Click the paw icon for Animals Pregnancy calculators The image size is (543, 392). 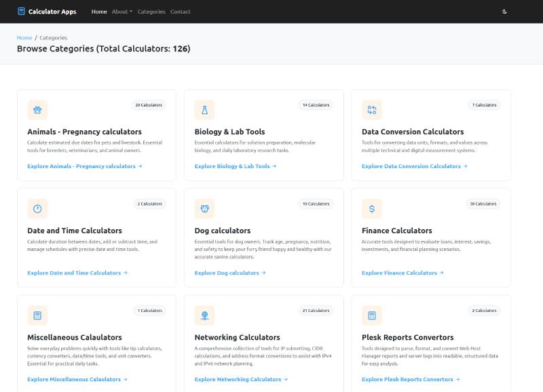[x=37, y=110]
